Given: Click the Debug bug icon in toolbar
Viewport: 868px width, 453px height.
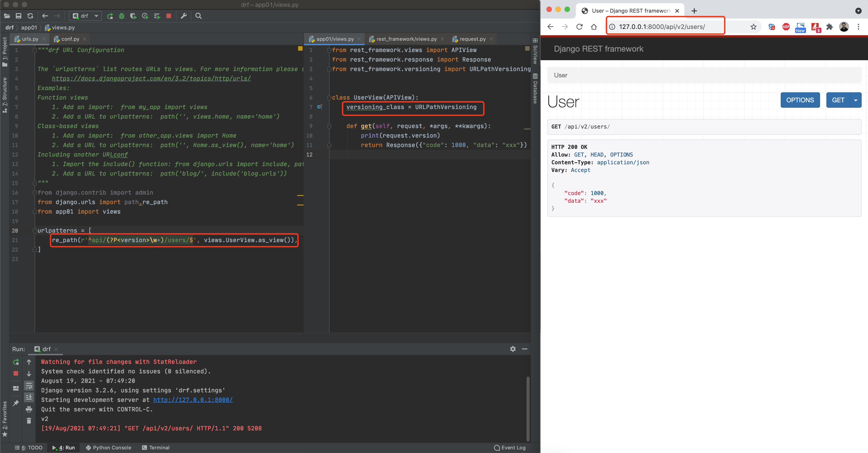Looking at the screenshot, I should tap(122, 16).
